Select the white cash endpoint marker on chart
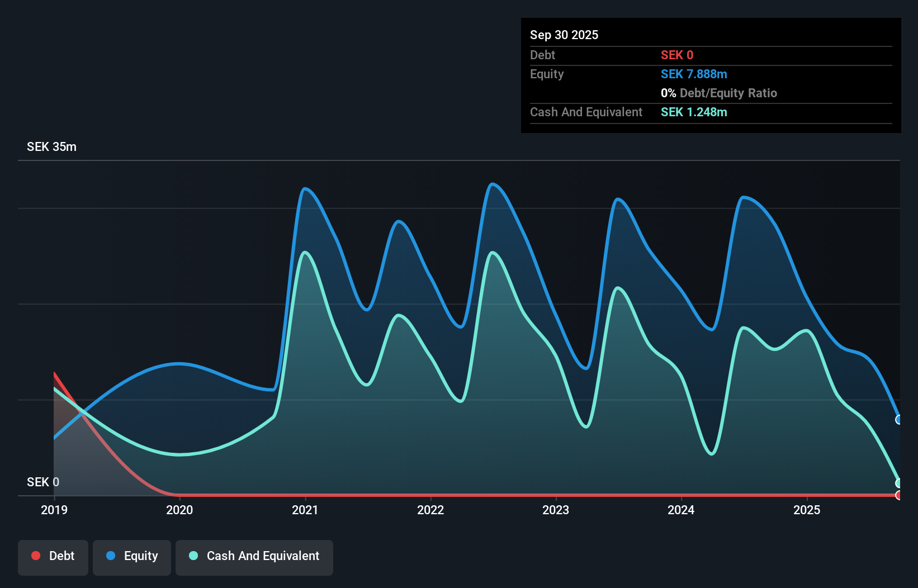 tap(899, 482)
